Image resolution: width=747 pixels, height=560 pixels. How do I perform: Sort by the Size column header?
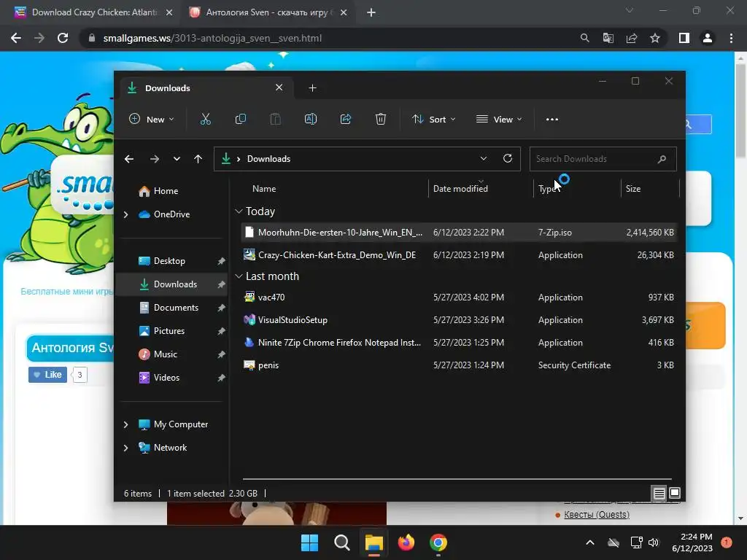(632, 189)
